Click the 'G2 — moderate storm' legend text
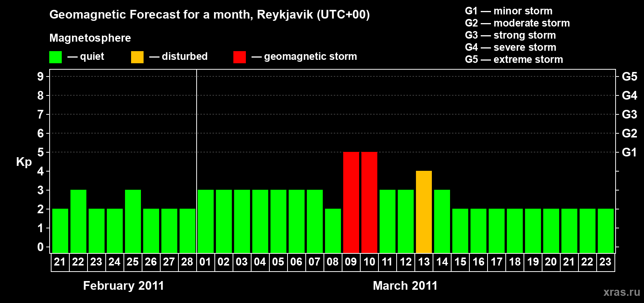Screen dimensions: 644x303 pyautogui.click(x=517, y=23)
